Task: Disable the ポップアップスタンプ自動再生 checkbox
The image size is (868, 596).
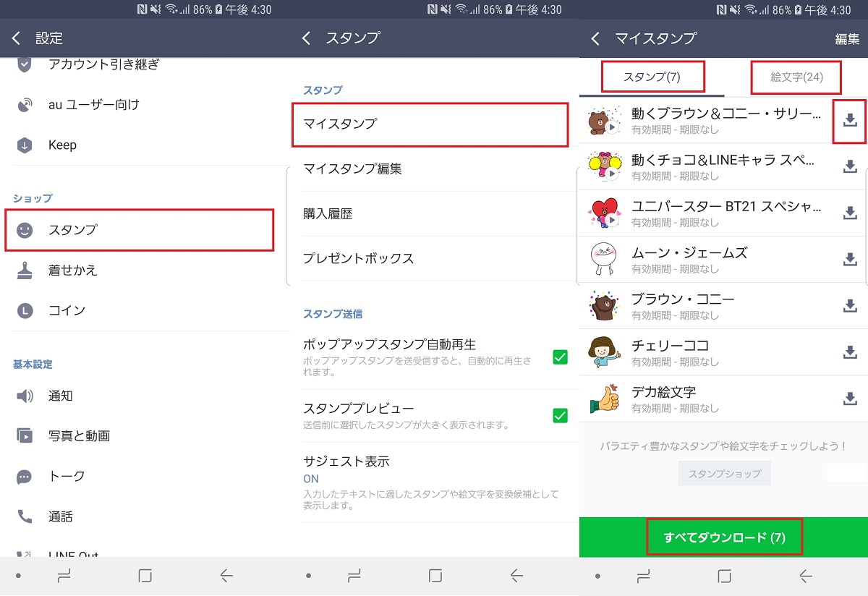Action: [x=560, y=357]
